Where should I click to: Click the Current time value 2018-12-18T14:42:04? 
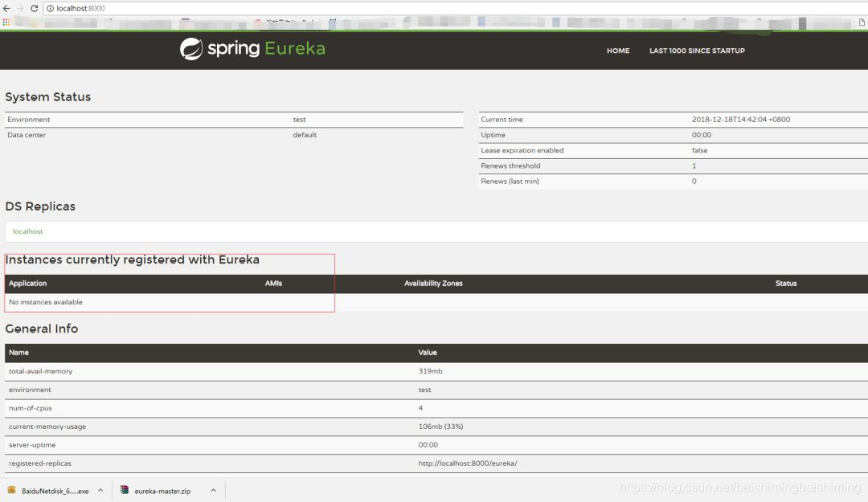(741, 120)
